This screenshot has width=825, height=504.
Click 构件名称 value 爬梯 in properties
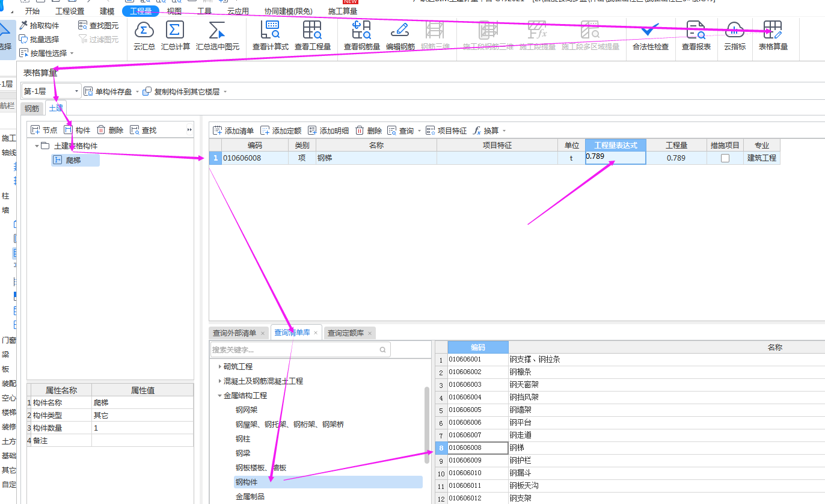[x=143, y=402]
